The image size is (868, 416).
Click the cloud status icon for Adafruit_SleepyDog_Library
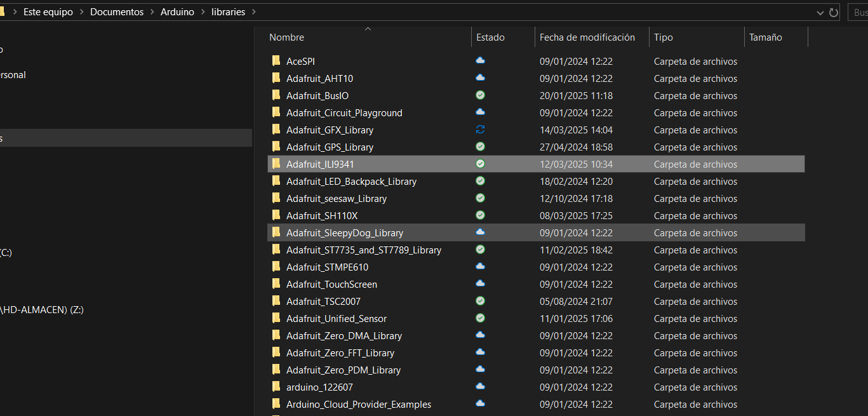481,232
